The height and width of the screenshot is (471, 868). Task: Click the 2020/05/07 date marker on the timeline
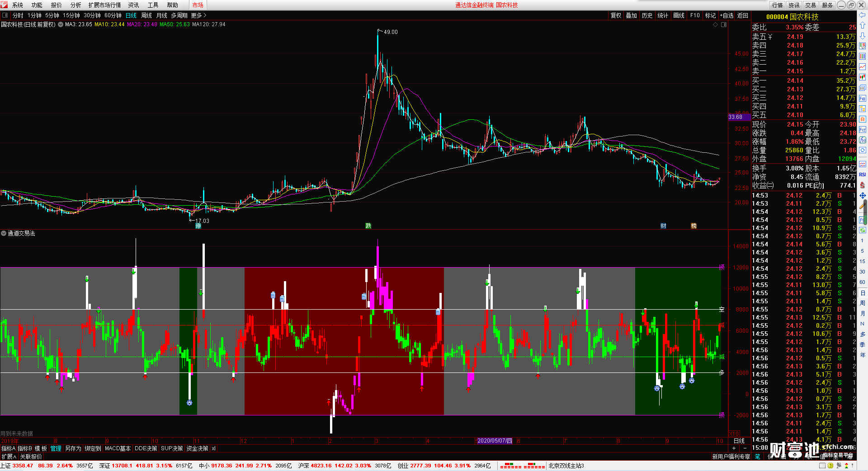[x=495, y=441]
